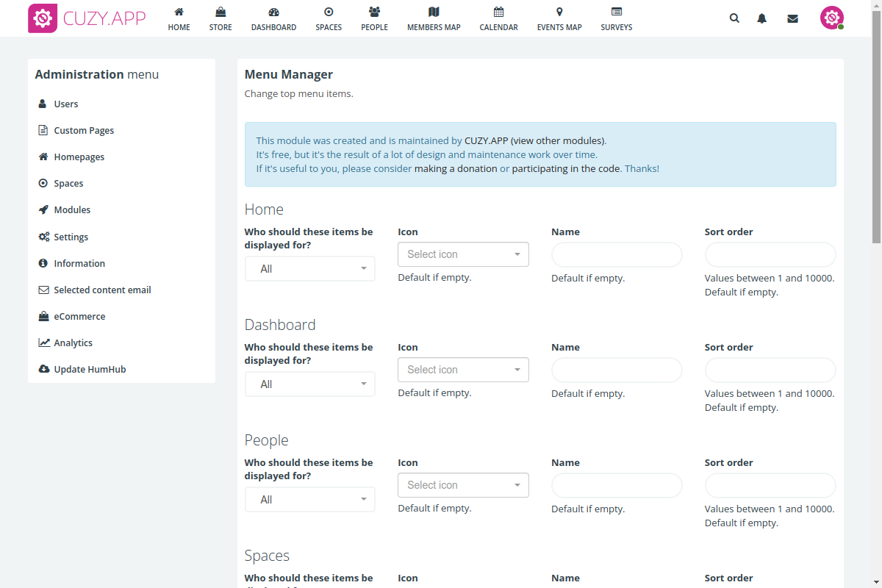This screenshot has width=882, height=588.
Task: Open Dashboard display-for 'All' dropdown
Action: tap(310, 384)
